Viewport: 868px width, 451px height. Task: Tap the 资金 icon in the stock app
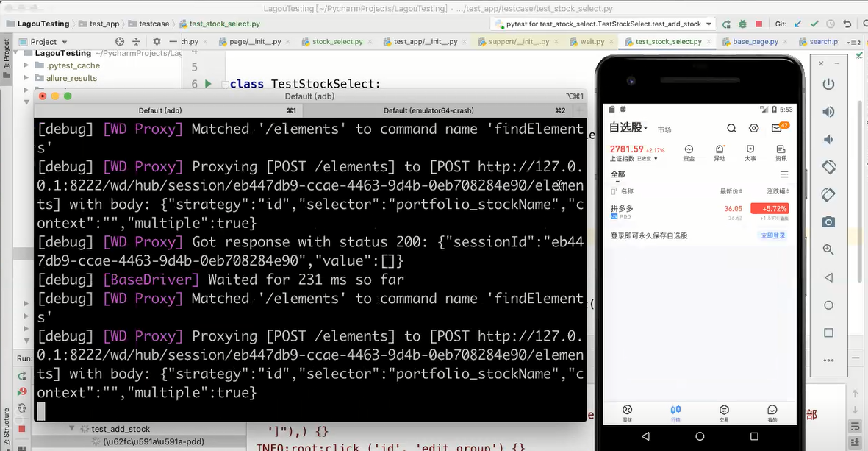pyautogui.click(x=689, y=153)
